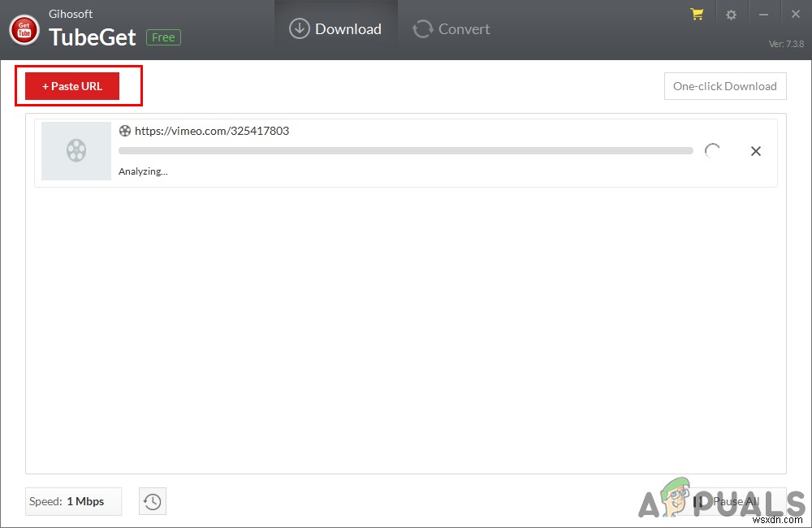Switch to the Convert tab
Image resolution: width=812 pixels, height=528 pixels.
[x=451, y=29]
